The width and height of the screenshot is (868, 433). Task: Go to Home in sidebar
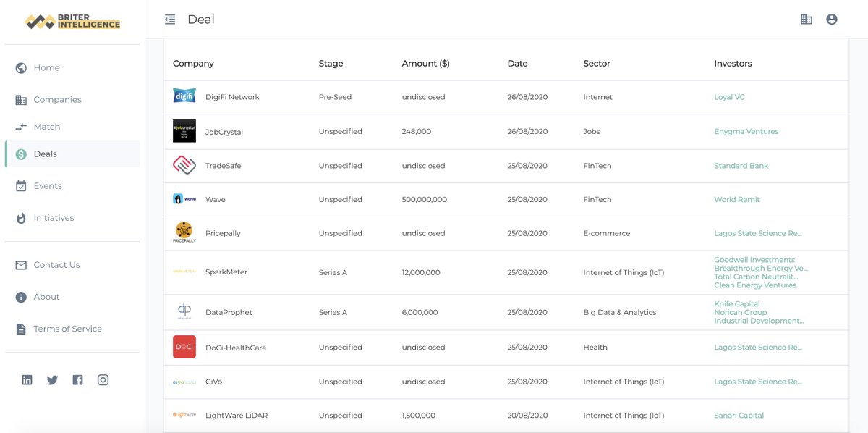coord(47,68)
